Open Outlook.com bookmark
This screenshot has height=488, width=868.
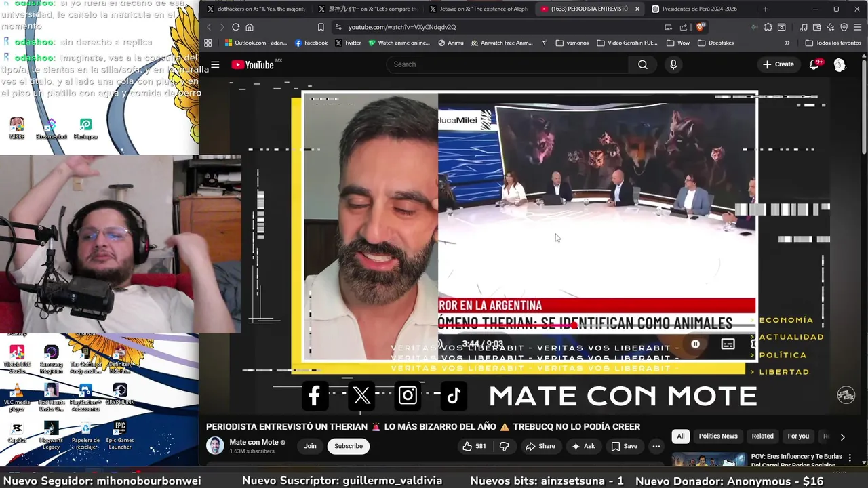point(256,43)
